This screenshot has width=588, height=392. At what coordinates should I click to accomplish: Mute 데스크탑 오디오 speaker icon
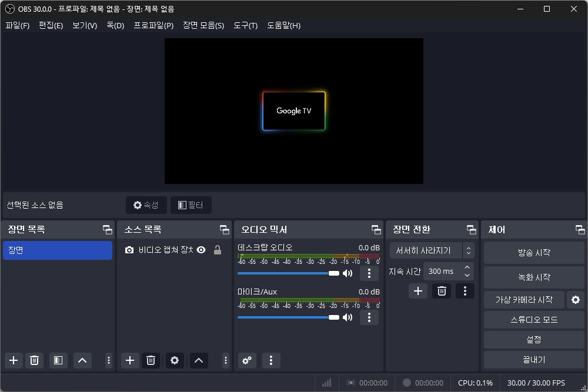point(348,273)
